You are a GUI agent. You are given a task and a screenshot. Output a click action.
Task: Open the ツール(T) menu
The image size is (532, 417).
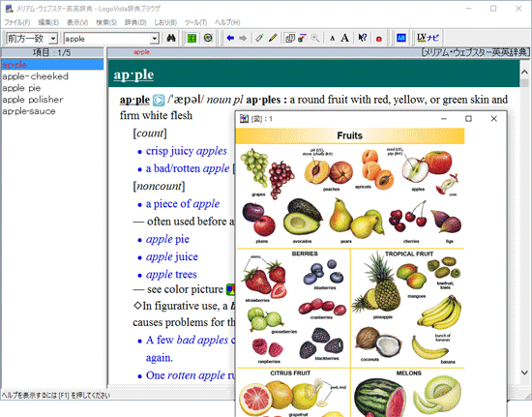[x=195, y=22]
